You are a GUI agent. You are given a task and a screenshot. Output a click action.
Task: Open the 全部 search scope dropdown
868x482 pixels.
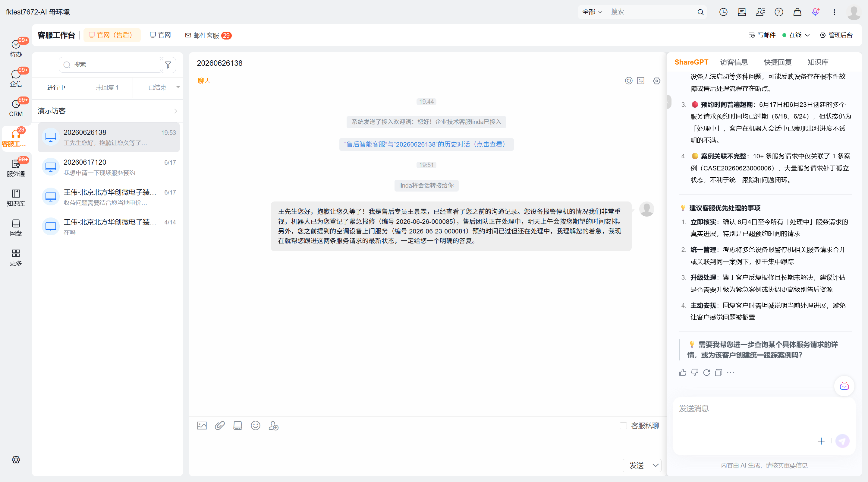coord(592,12)
